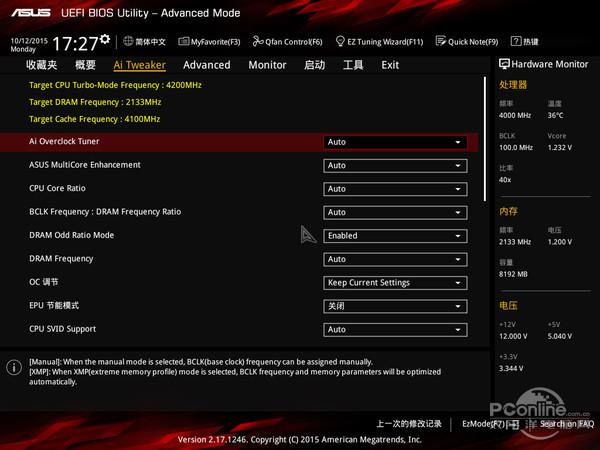Click the 8192 MB memory capacity value
This screenshot has width=600, height=450.
(x=513, y=274)
